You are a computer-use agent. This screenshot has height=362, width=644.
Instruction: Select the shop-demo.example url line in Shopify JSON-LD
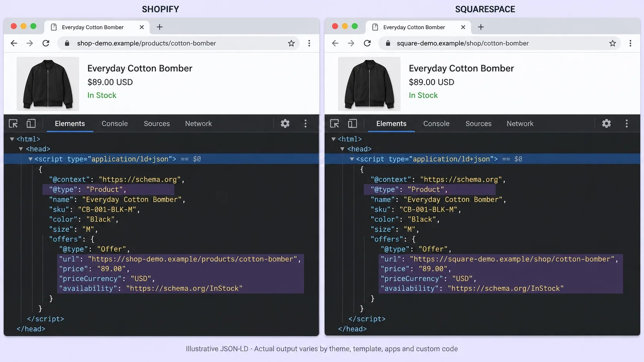[x=180, y=259]
